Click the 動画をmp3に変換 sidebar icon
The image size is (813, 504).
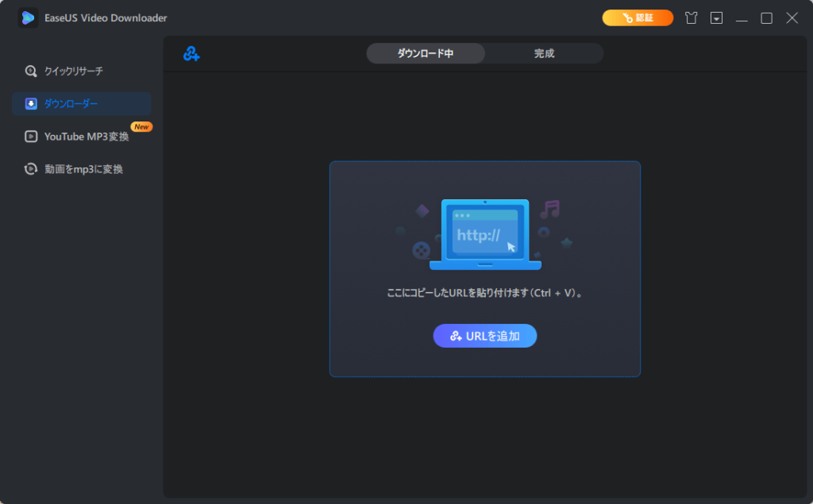point(31,168)
